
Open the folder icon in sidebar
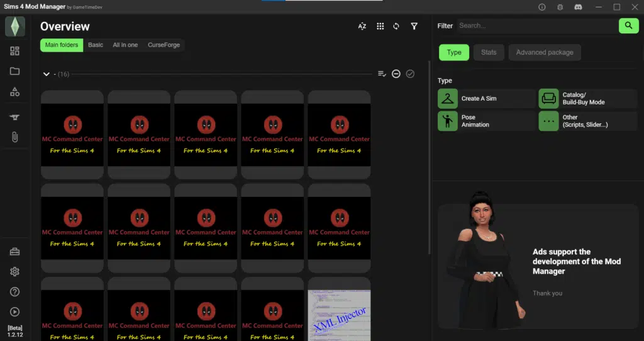click(14, 71)
